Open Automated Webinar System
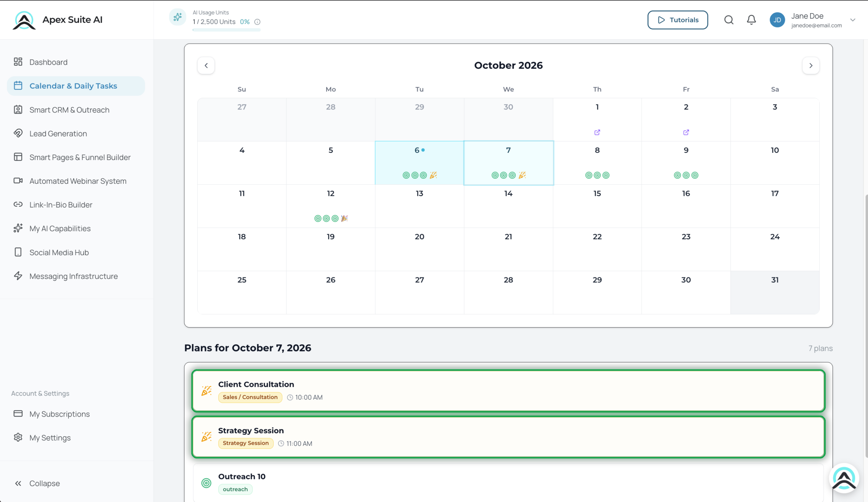Image resolution: width=868 pixels, height=502 pixels. (x=76, y=181)
